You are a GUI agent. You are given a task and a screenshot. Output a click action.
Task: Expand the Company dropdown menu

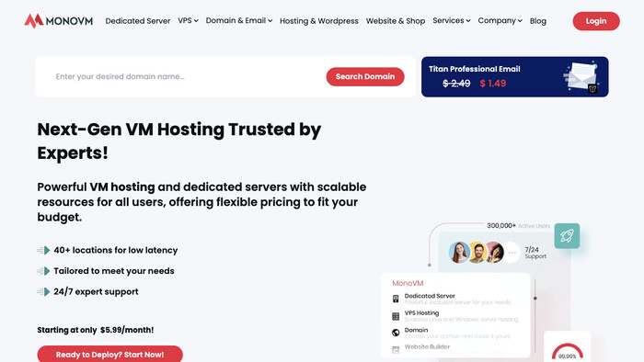point(500,20)
